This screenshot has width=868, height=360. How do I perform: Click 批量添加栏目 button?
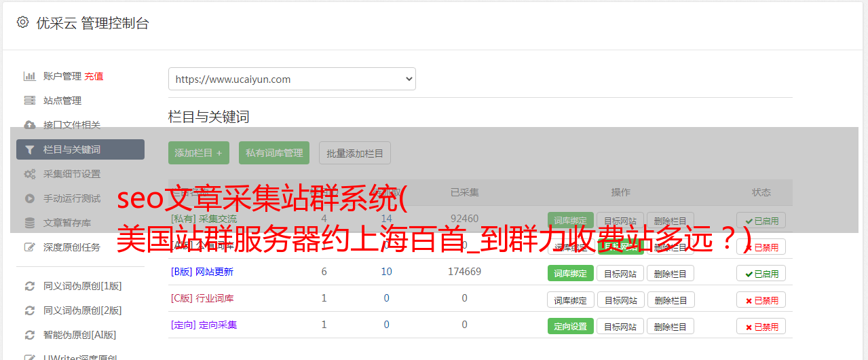[x=355, y=153]
